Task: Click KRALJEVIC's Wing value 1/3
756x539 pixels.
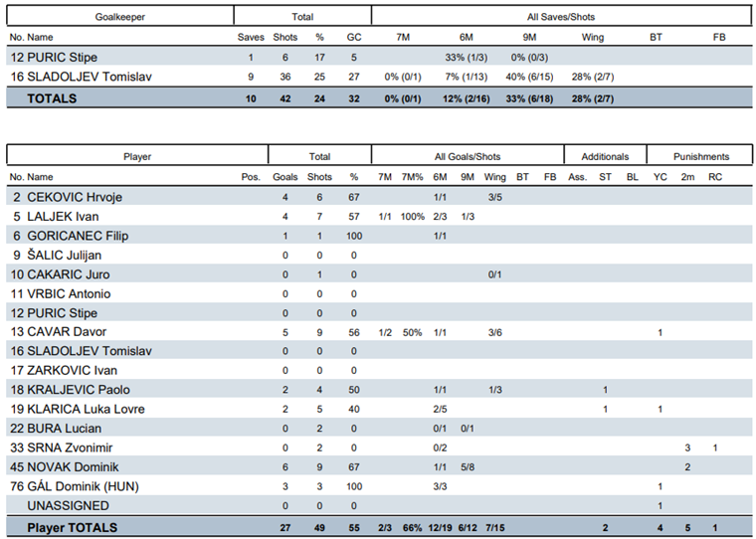Action: (494, 390)
